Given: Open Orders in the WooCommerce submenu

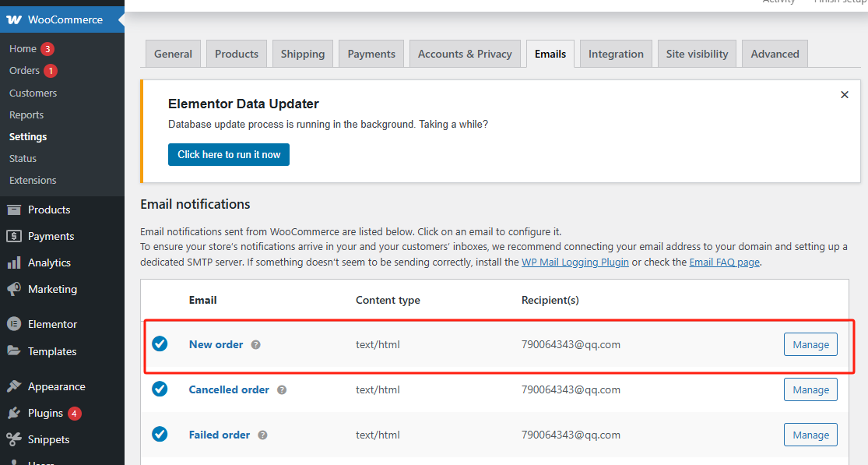Looking at the screenshot, I should tap(24, 71).
